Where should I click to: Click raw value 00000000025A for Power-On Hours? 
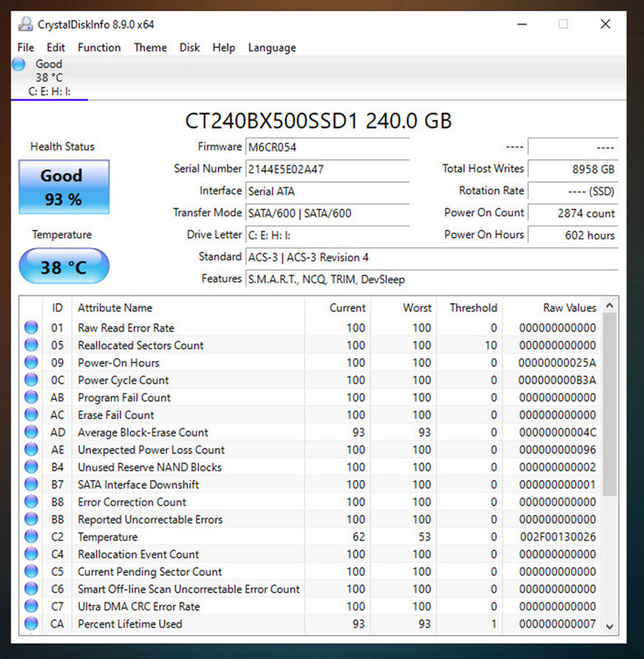(x=557, y=362)
